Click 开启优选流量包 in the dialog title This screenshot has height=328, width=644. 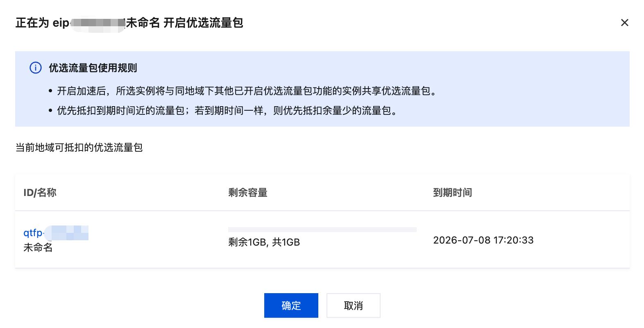[203, 23]
